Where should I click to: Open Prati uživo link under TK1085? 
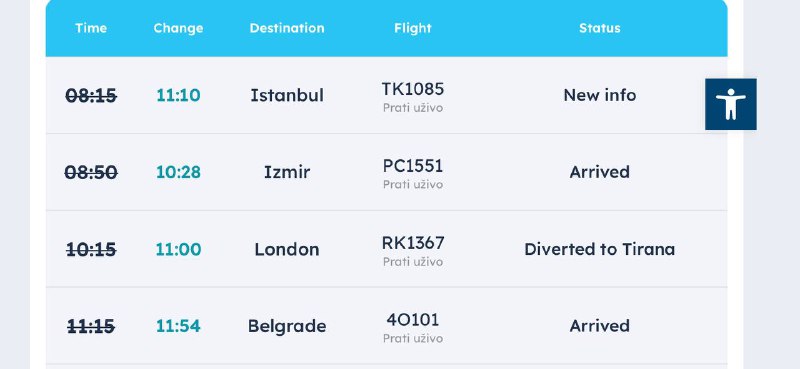coord(413,108)
